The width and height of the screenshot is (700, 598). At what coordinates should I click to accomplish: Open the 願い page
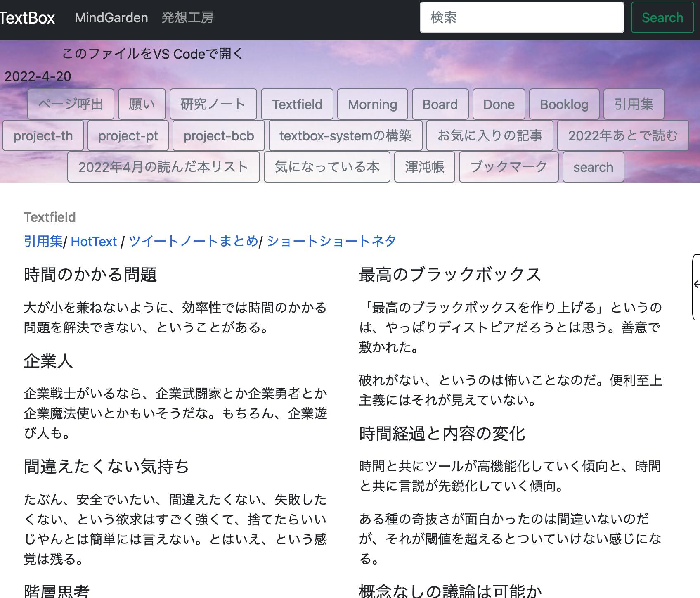(142, 104)
